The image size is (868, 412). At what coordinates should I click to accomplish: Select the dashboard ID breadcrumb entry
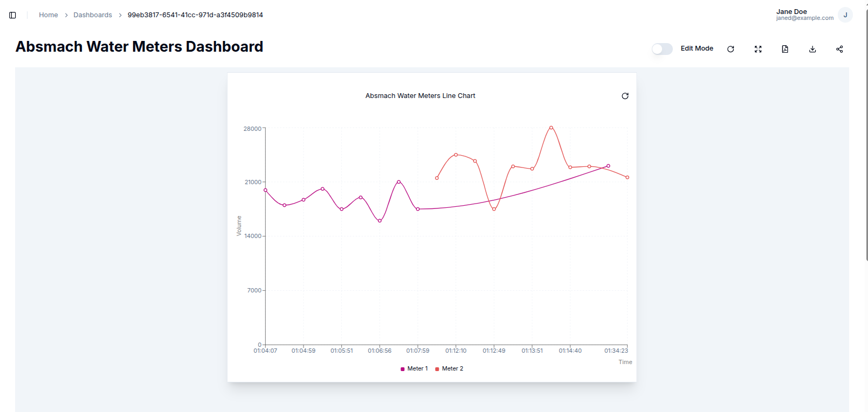pyautogui.click(x=195, y=15)
